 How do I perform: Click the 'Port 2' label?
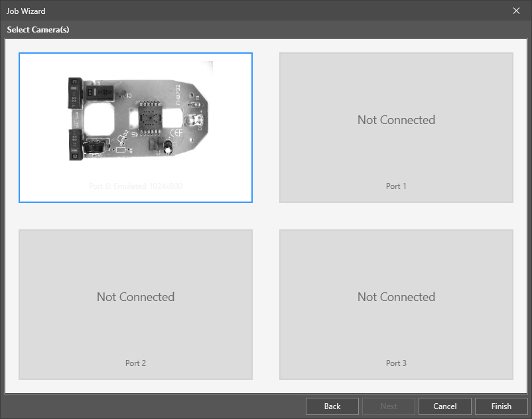click(135, 363)
